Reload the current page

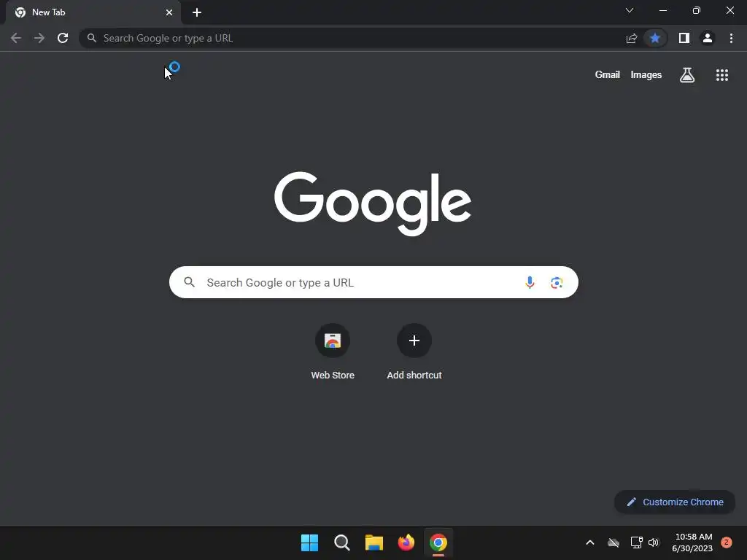click(63, 38)
